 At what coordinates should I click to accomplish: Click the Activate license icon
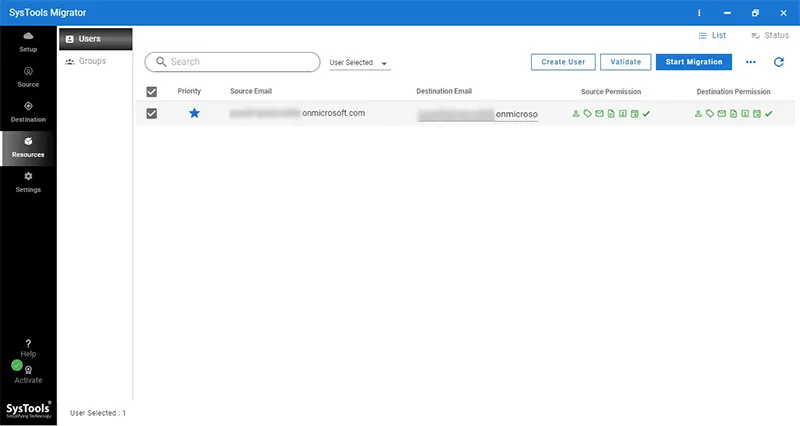pyautogui.click(x=28, y=370)
